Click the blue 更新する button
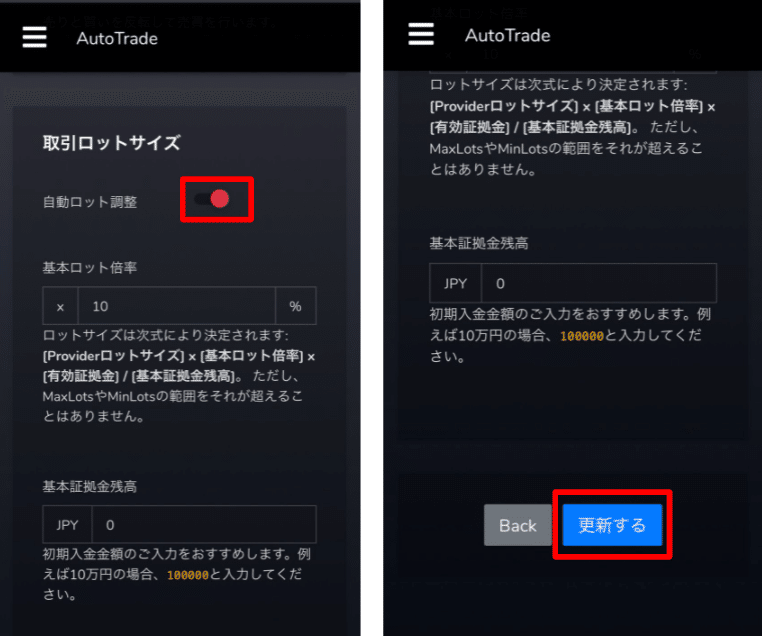 tap(612, 525)
